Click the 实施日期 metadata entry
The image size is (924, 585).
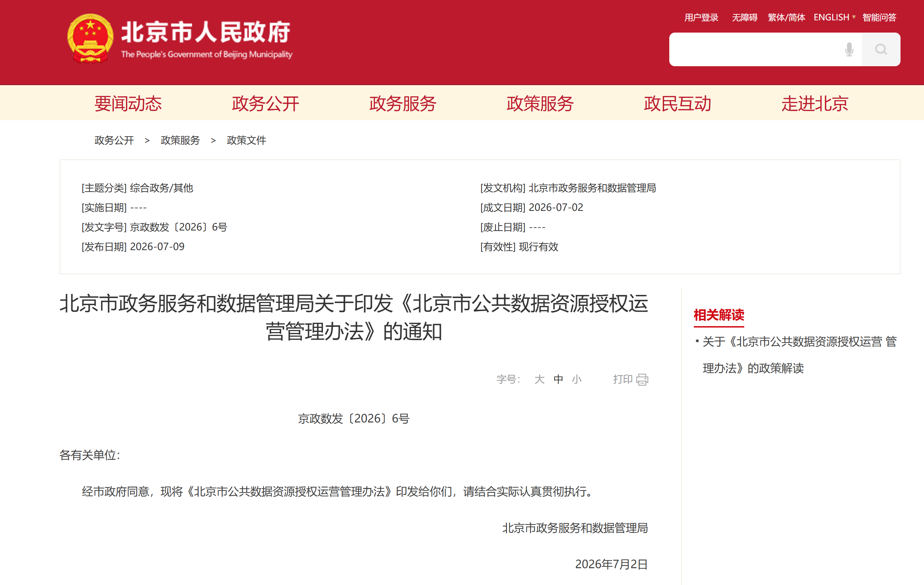114,207
